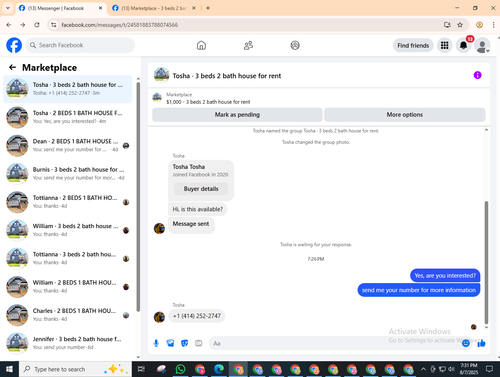Open Task View on the taskbar

click(141, 369)
